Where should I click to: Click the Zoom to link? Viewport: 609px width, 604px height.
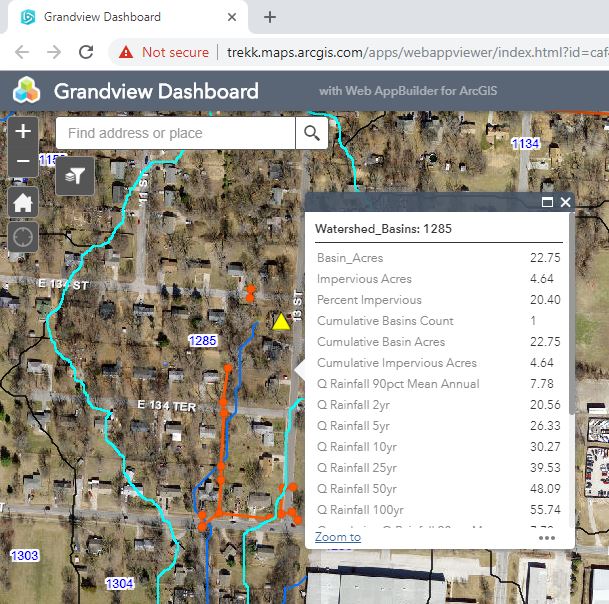point(338,537)
